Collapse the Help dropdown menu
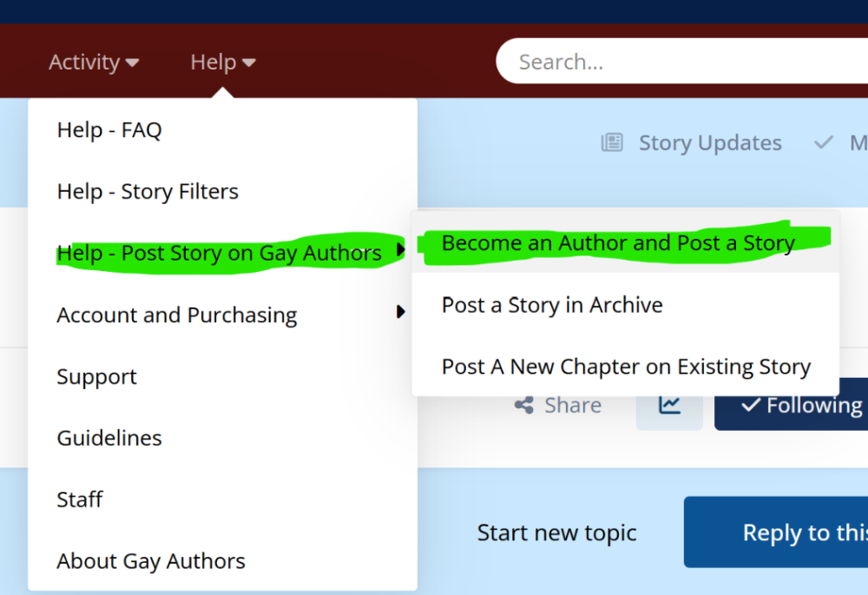The height and width of the screenshot is (595, 868). coord(223,62)
